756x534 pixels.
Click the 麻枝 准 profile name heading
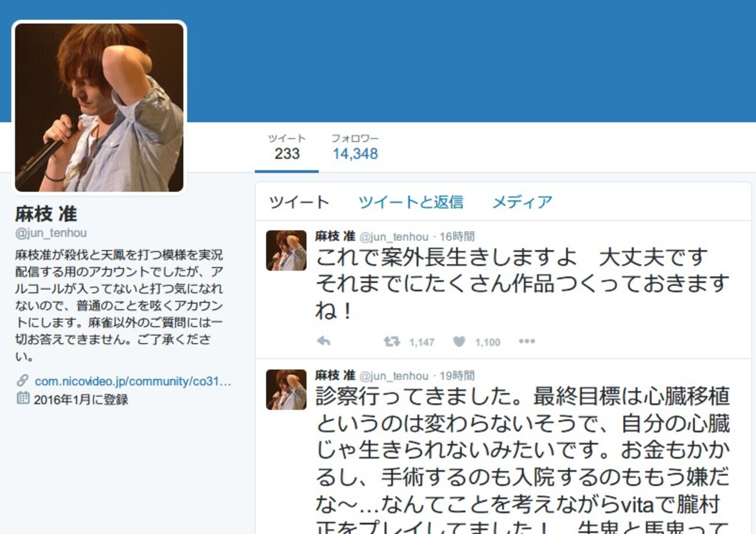coord(46,214)
